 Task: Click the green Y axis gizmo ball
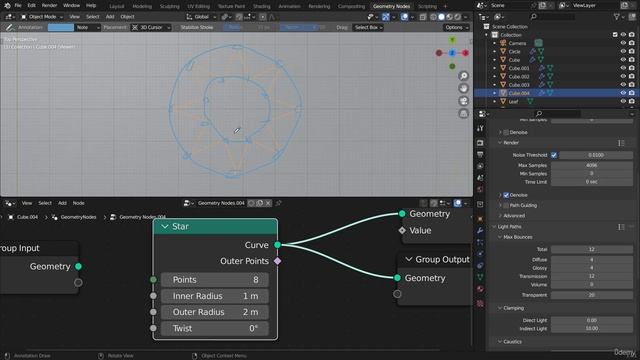point(452,40)
